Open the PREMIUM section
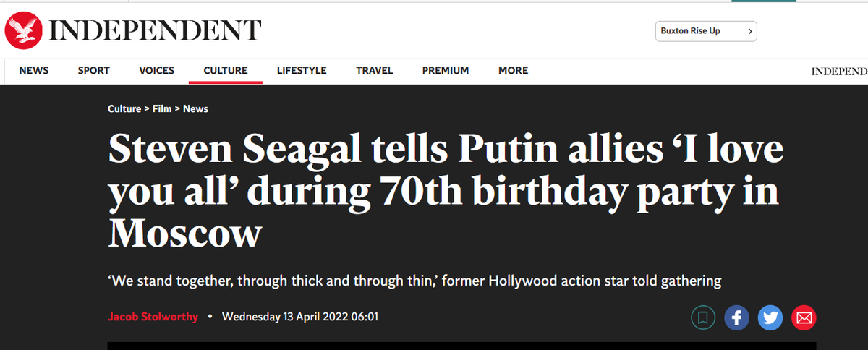 446,70
